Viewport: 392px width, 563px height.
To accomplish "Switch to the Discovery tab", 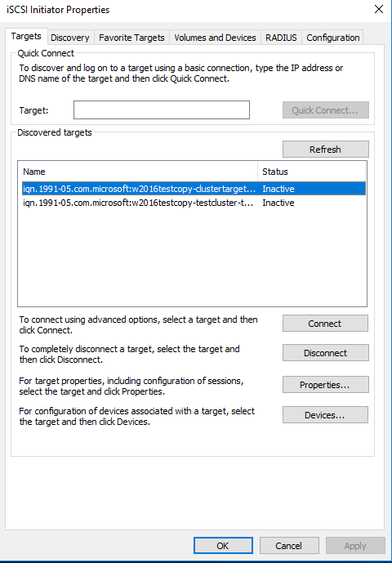I will pyautogui.click(x=70, y=38).
